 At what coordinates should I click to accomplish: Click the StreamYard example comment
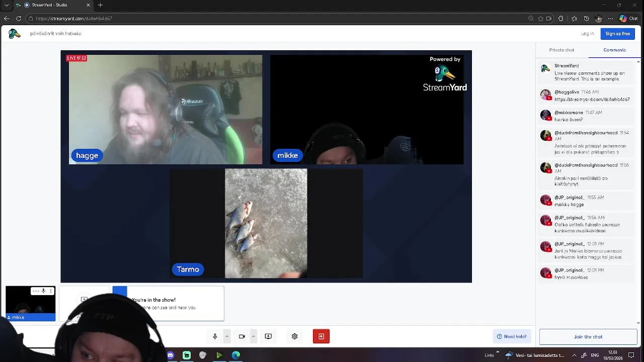tap(586, 73)
